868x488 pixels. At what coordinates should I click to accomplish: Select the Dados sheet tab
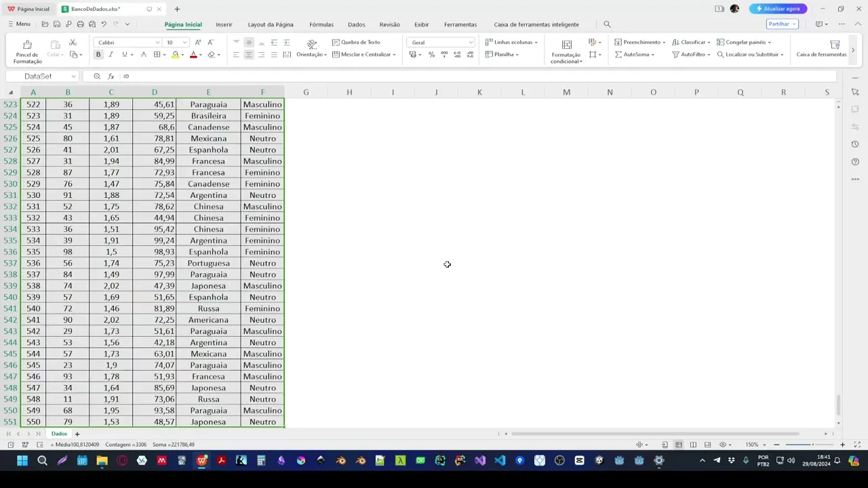click(59, 434)
